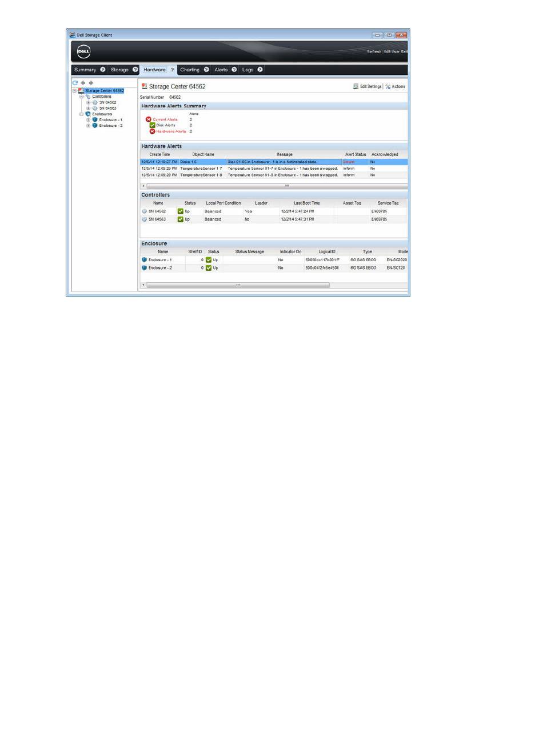Click the Edit Settings button label
Viewport: 543px width, 756px height.
tap(371, 86)
